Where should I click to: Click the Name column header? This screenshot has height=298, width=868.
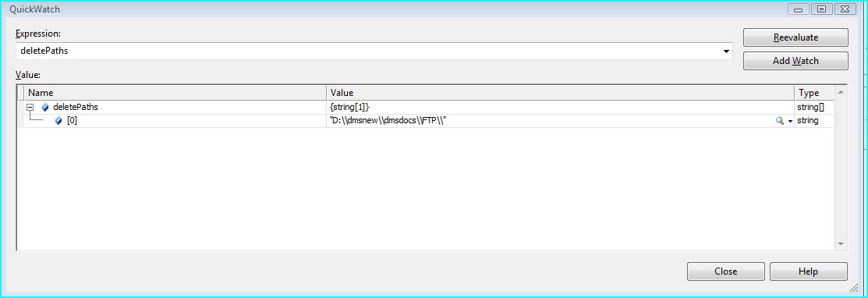[x=175, y=93]
